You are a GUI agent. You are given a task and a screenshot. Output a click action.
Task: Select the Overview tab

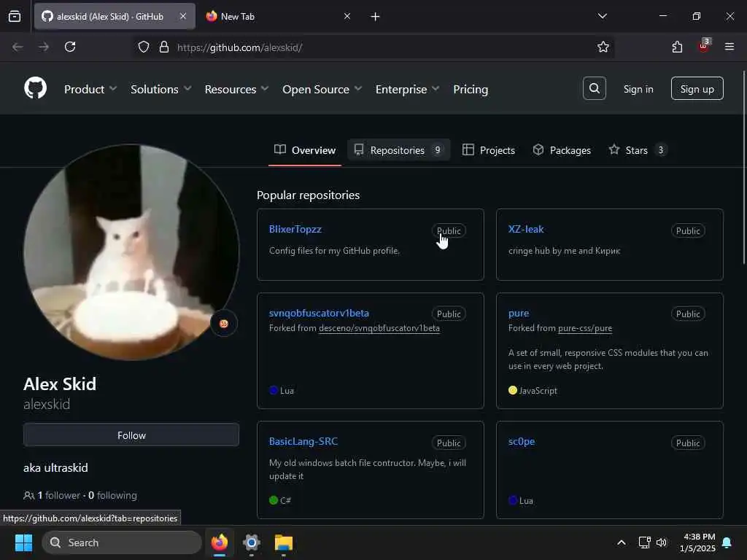(305, 150)
